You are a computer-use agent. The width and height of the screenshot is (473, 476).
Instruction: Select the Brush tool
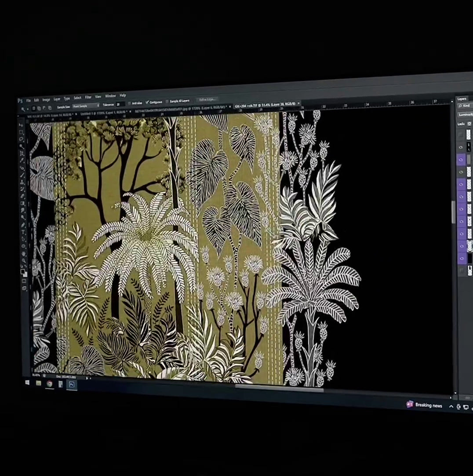coord(22,175)
